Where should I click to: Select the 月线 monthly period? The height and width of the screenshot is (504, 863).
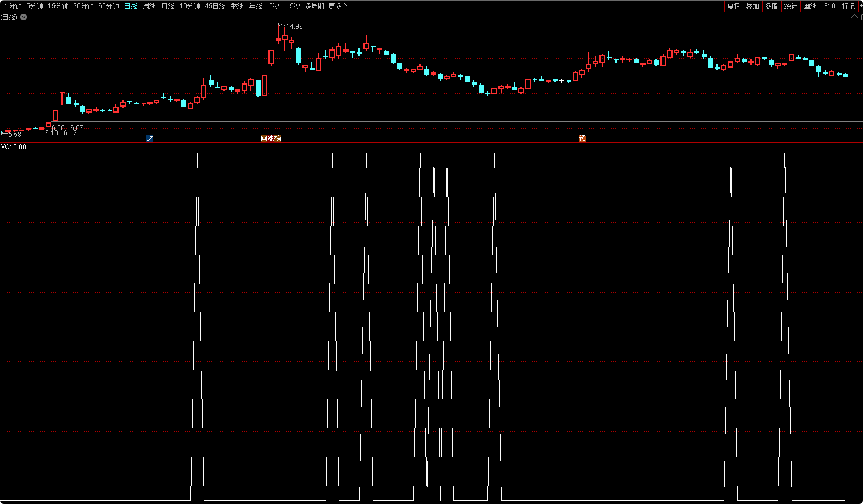click(167, 6)
